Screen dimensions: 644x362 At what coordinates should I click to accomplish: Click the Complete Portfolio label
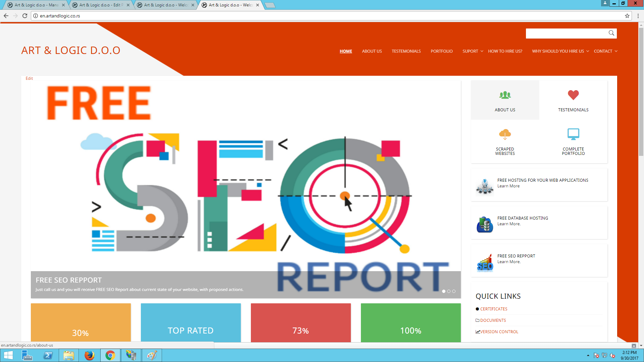pyautogui.click(x=573, y=151)
